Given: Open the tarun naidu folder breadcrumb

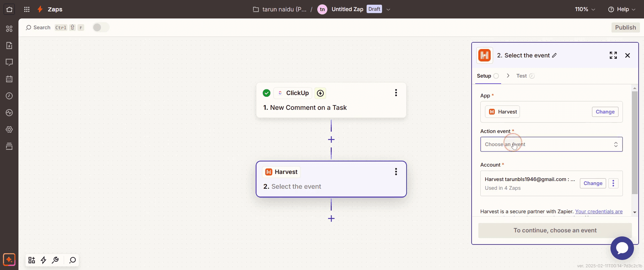Looking at the screenshot, I should tap(280, 9).
